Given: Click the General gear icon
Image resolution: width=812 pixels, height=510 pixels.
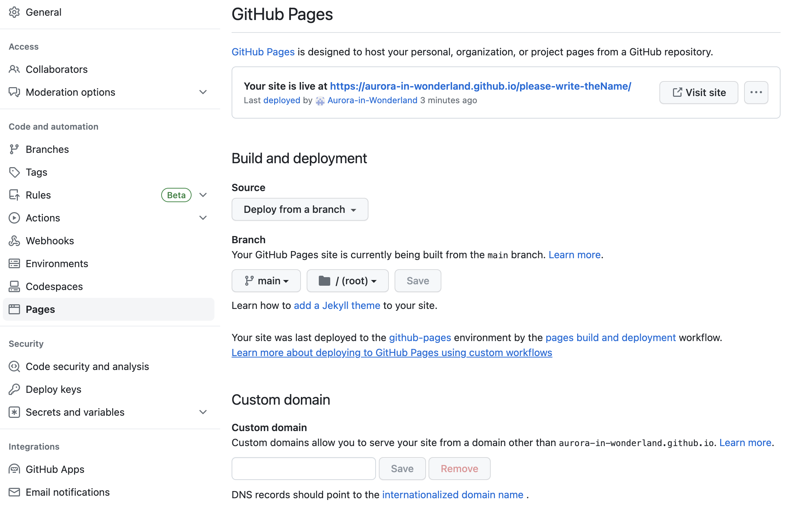Looking at the screenshot, I should point(14,12).
